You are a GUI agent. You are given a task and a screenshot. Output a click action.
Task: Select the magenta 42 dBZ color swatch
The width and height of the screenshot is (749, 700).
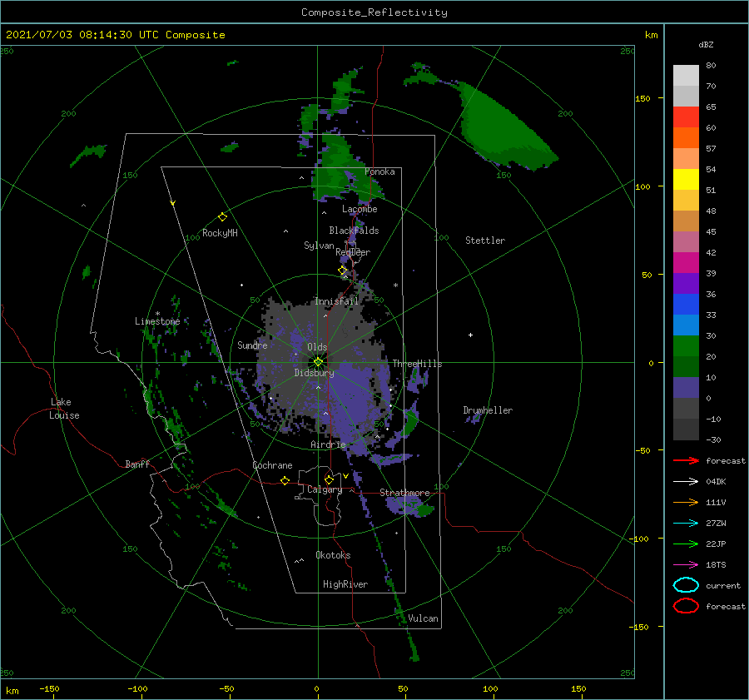pos(686,262)
